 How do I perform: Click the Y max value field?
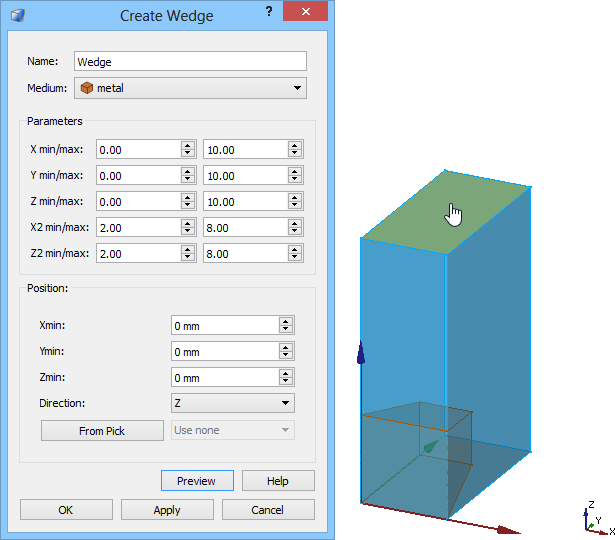(x=246, y=175)
